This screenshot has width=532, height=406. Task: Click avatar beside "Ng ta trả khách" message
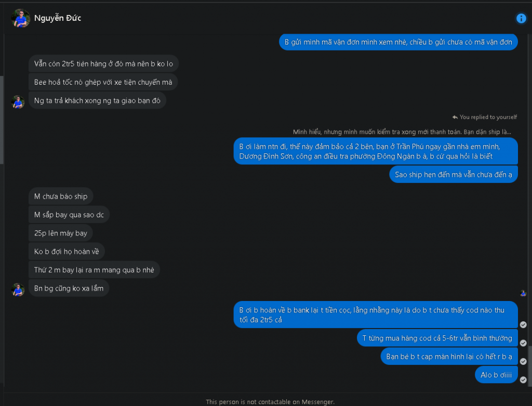click(18, 102)
